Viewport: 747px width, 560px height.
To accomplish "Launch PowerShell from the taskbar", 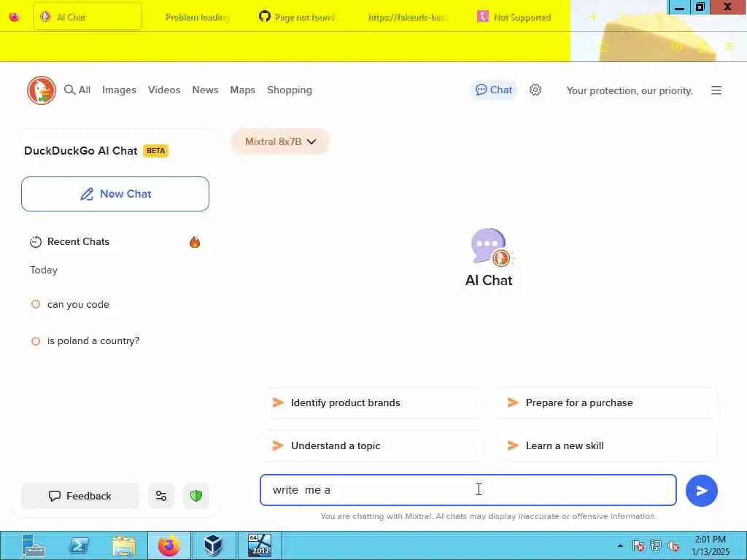I will pyautogui.click(x=79, y=545).
